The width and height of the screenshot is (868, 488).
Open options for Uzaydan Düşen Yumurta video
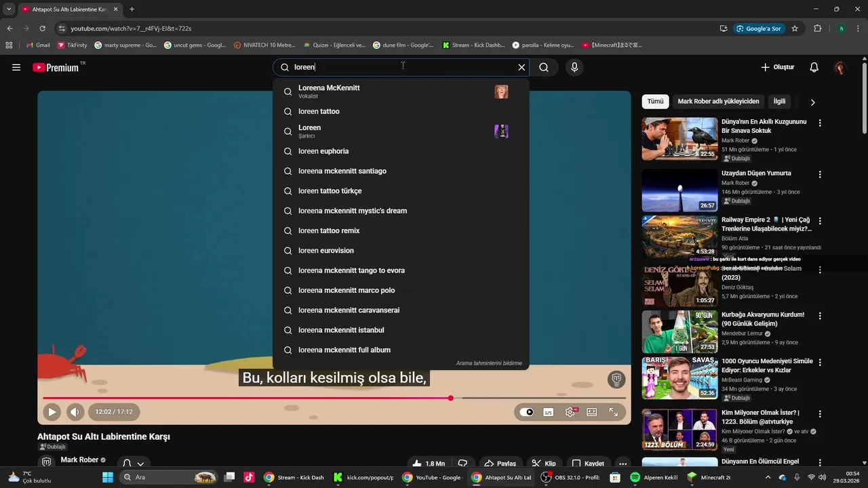click(x=820, y=174)
